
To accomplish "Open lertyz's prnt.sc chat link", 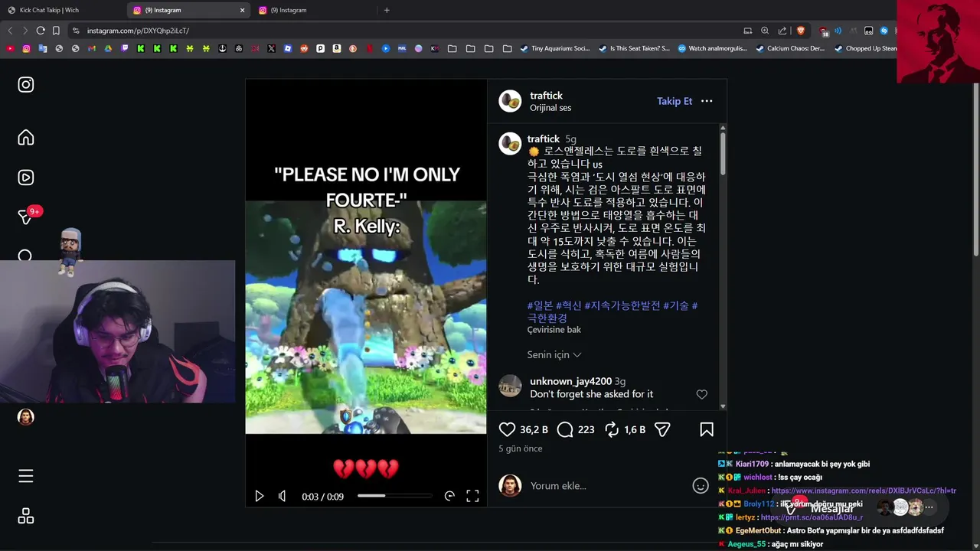I will click(812, 517).
